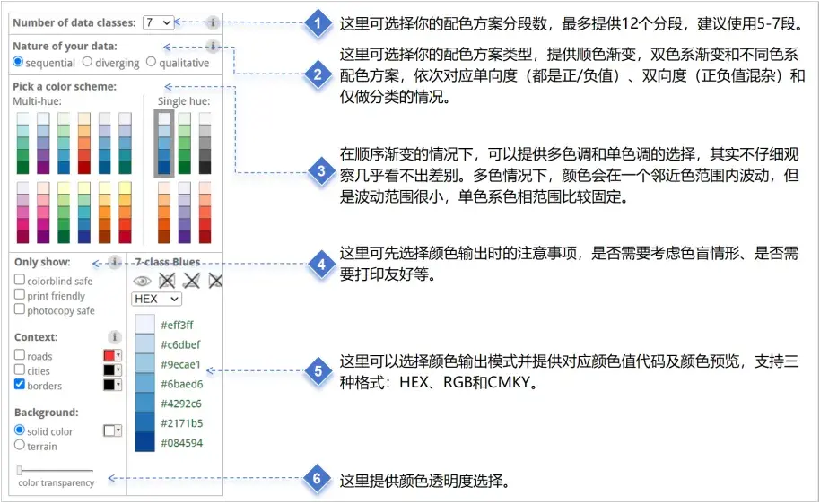Screen dimensions: 820x504
Task: Select the diverging radio button
Action: coord(87,62)
